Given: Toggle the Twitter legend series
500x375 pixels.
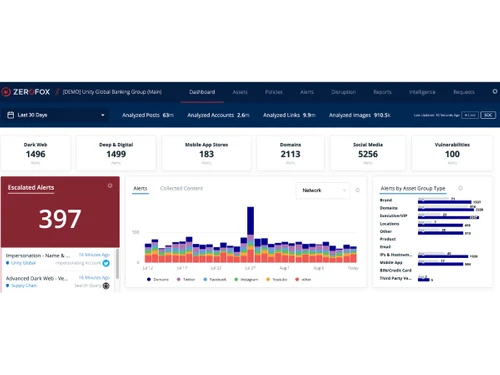Looking at the screenshot, I should [186, 279].
